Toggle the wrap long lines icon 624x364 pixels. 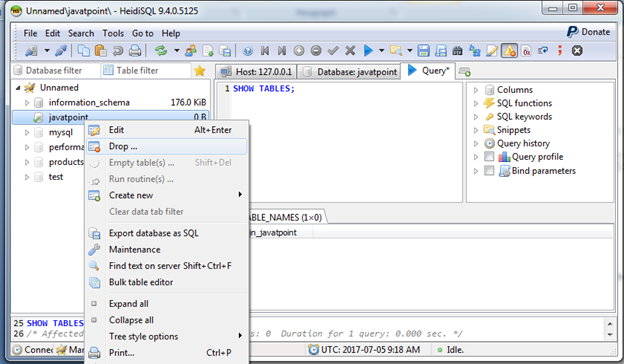click(543, 51)
